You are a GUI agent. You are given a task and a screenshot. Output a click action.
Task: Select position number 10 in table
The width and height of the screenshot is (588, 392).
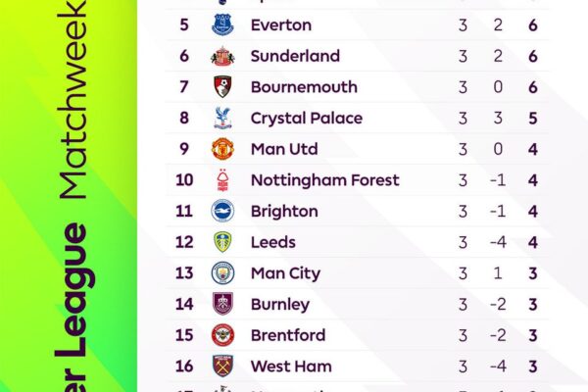(184, 180)
